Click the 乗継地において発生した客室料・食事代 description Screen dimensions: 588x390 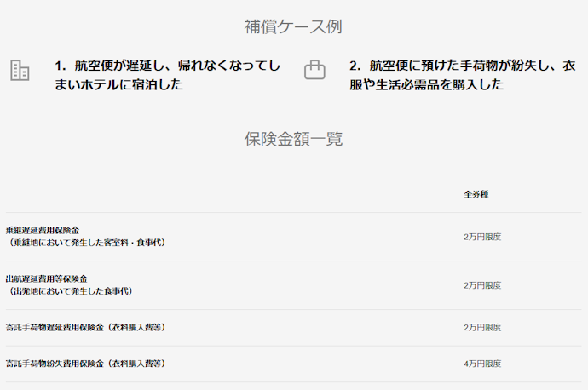click(x=85, y=243)
